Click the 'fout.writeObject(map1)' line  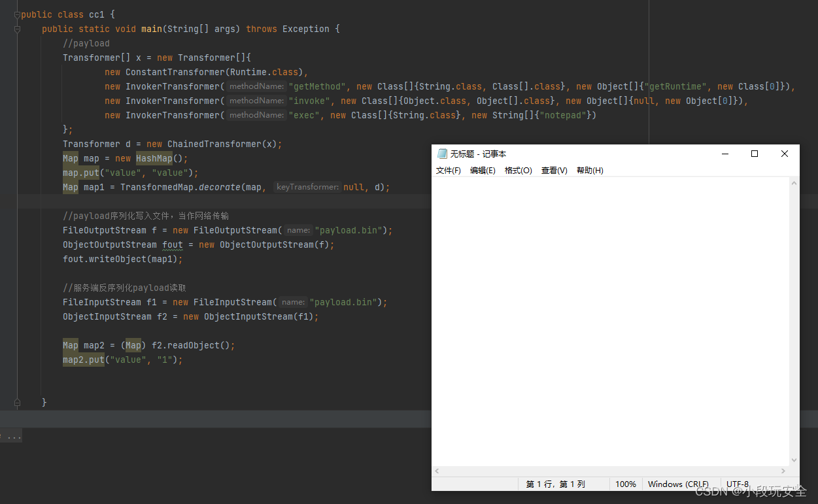123,259
